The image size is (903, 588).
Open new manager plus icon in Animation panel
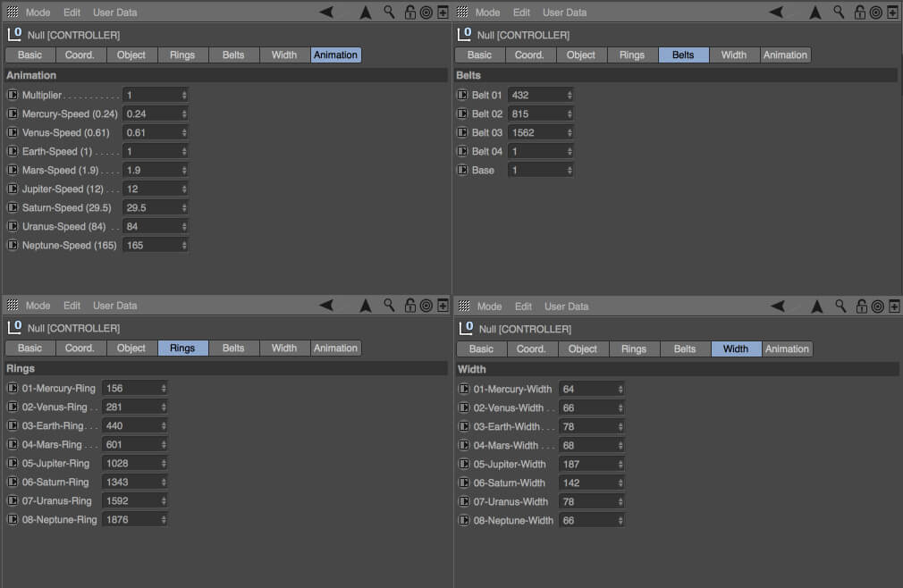pyautogui.click(x=443, y=13)
